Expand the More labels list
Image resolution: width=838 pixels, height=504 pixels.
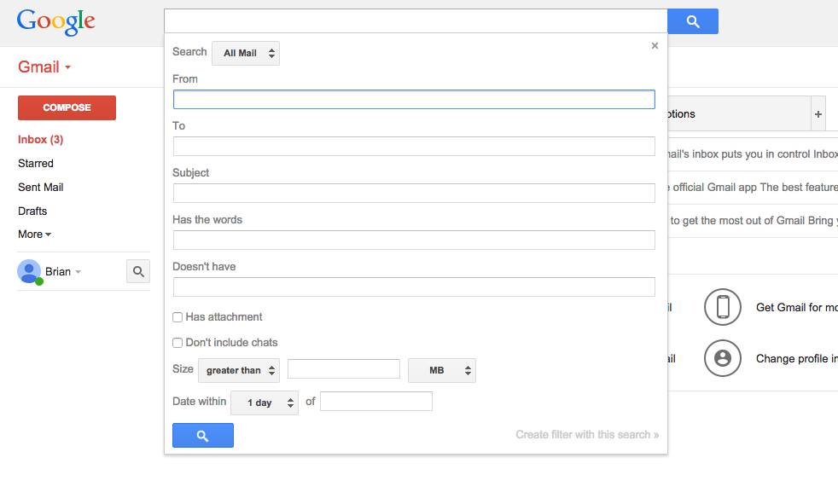pos(34,235)
